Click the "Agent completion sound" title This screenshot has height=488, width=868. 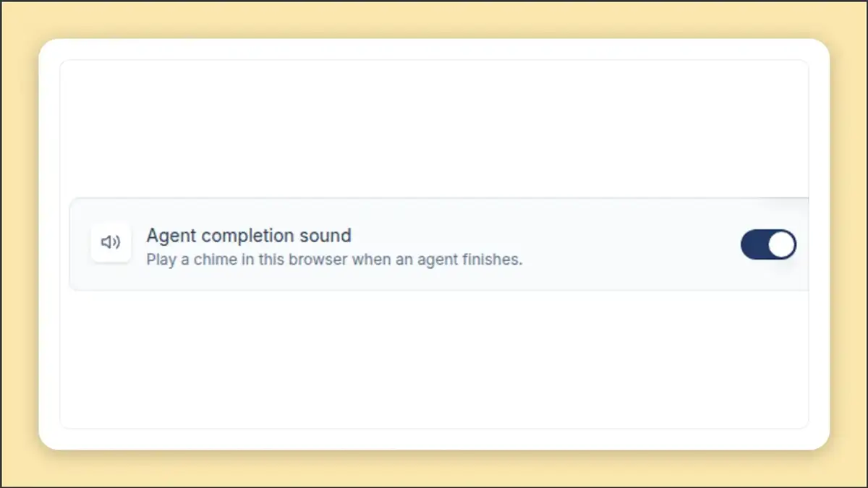[x=249, y=236]
